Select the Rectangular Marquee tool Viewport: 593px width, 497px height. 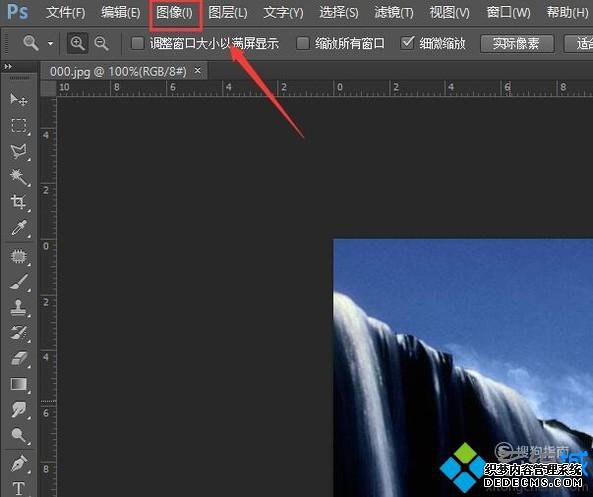(19, 125)
